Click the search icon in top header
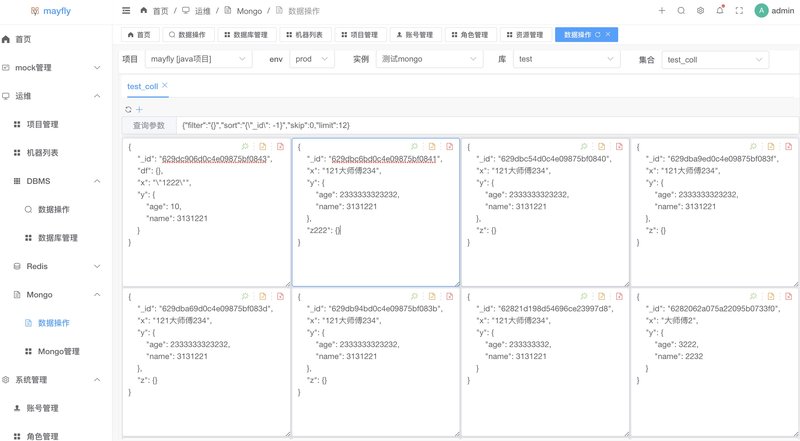Viewport: 800px width, 441px height. pos(681,10)
